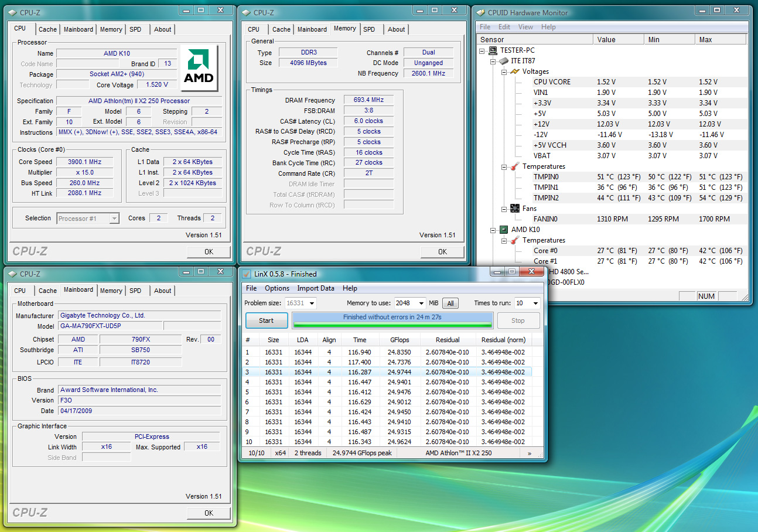Switch to About tab in CPU-Z Mainboard window

coord(163,291)
